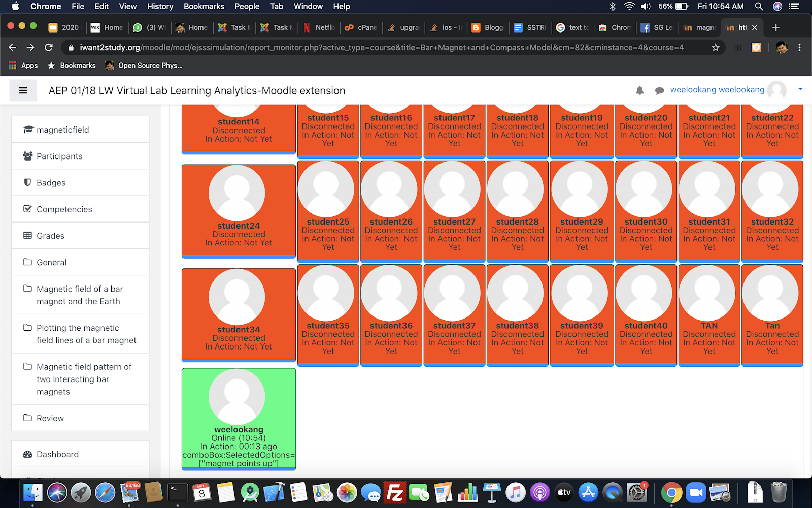
Task: Open the Trash in the dock
Action: pos(779,492)
